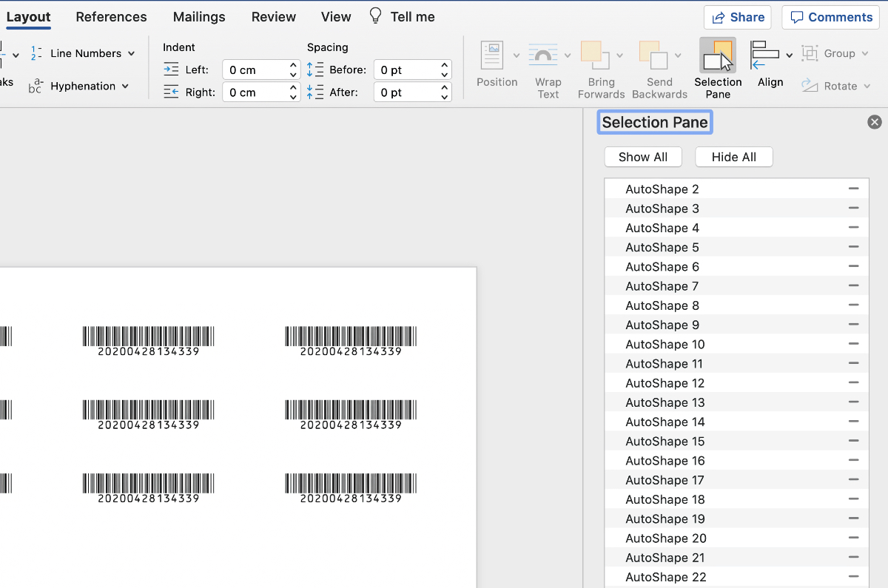Select AutoShape 13 in the list
888x588 pixels.
(736, 402)
